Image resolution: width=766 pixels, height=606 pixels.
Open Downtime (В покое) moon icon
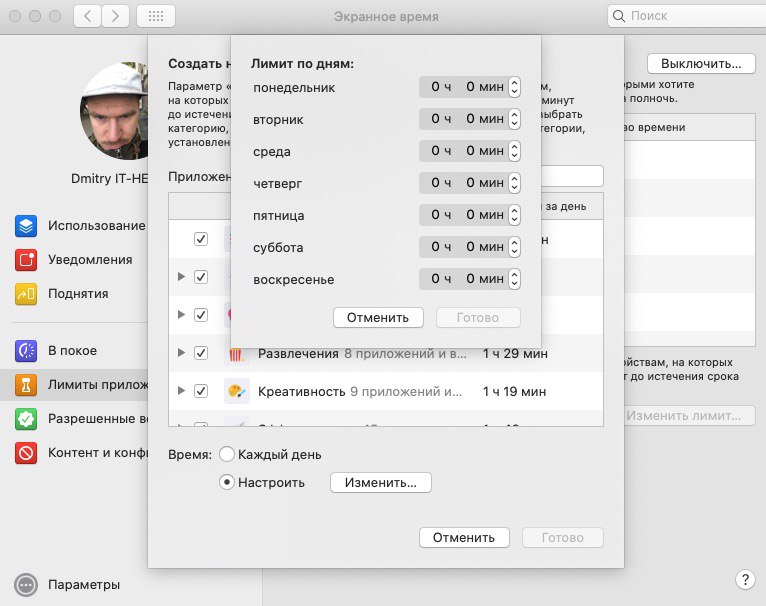click(x=26, y=351)
